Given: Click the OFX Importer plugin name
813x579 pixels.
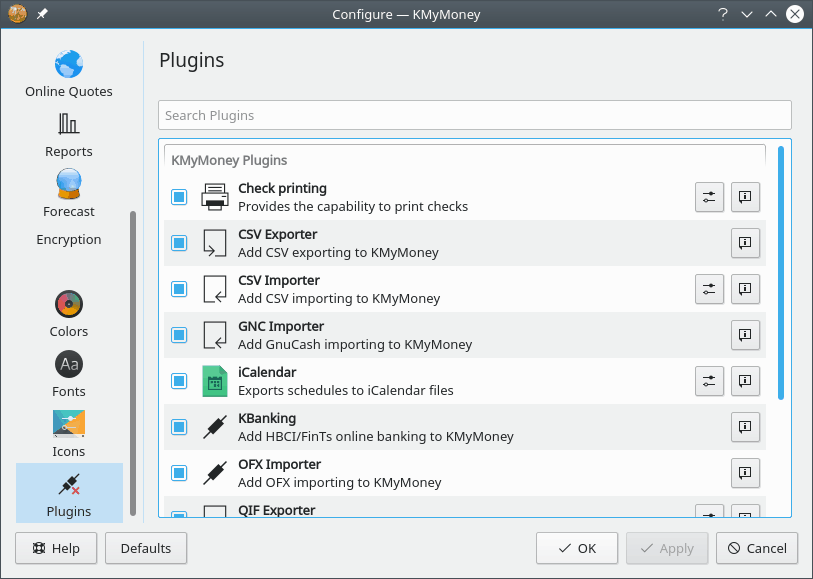Looking at the screenshot, I should [279, 464].
